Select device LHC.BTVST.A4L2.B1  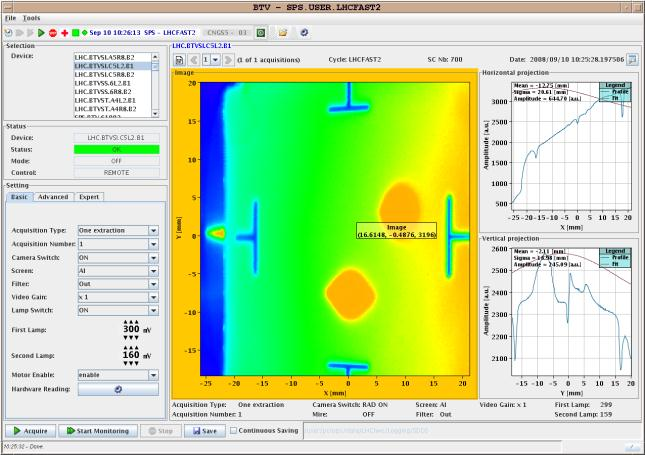coord(112,100)
